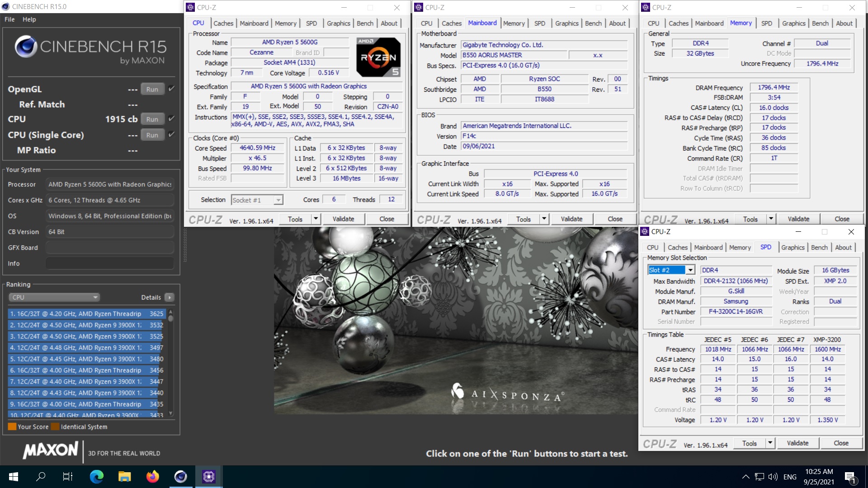Viewport: 868px width, 488px height.
Task: Click the DRAM Frequency 1796.4 MHz value
Action: click(774, 87)
